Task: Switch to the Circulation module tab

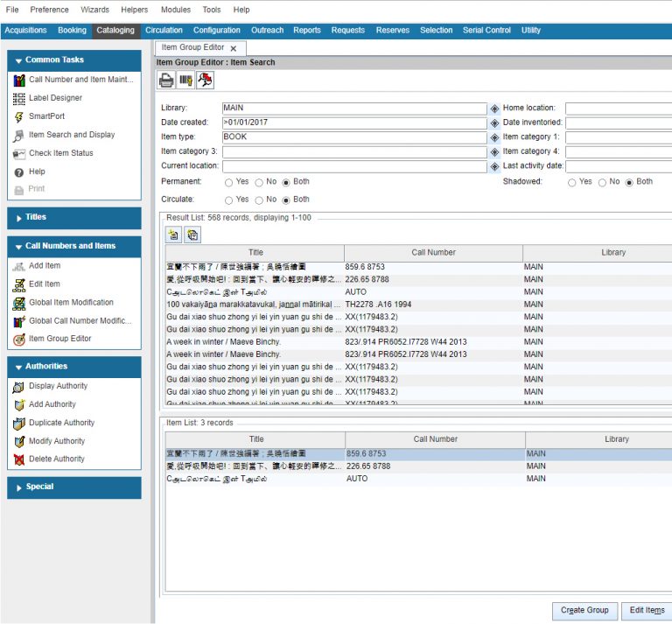Action: click(x=164, y=30)
